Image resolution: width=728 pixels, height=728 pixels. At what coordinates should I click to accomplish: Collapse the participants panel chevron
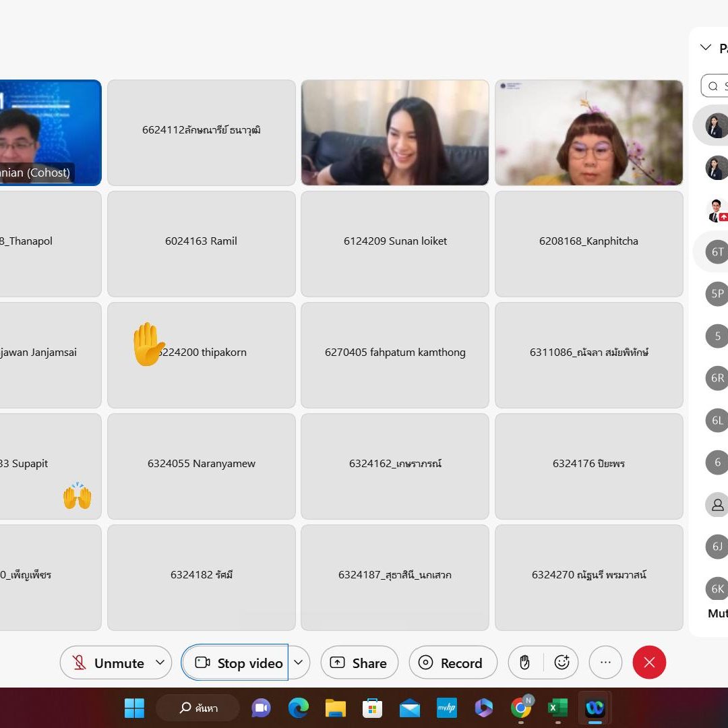click(705, 47)
